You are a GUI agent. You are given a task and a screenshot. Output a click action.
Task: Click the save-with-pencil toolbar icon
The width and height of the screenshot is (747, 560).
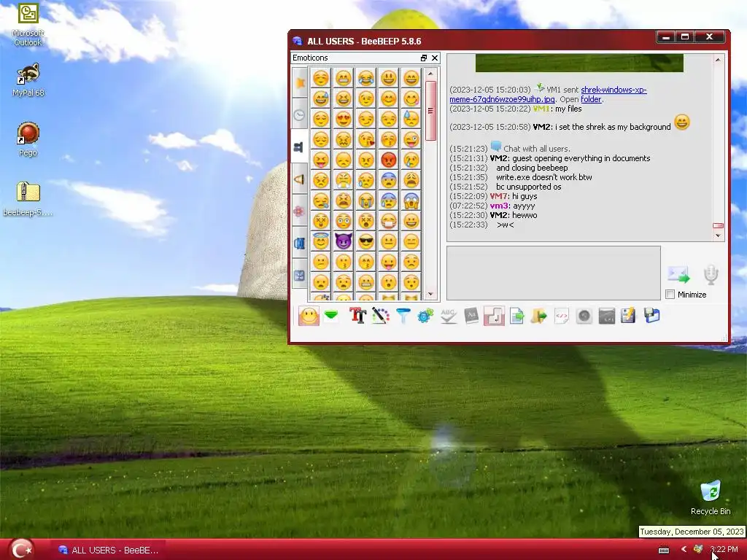tap(628, 316)
